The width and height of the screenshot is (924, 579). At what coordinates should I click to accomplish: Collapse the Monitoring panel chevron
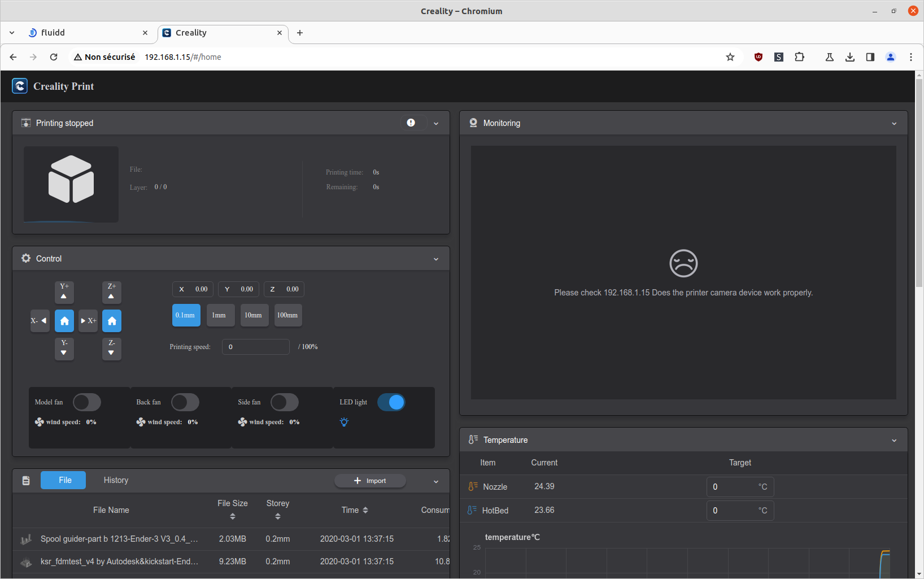pyautogui.click(x=894, y=123)
